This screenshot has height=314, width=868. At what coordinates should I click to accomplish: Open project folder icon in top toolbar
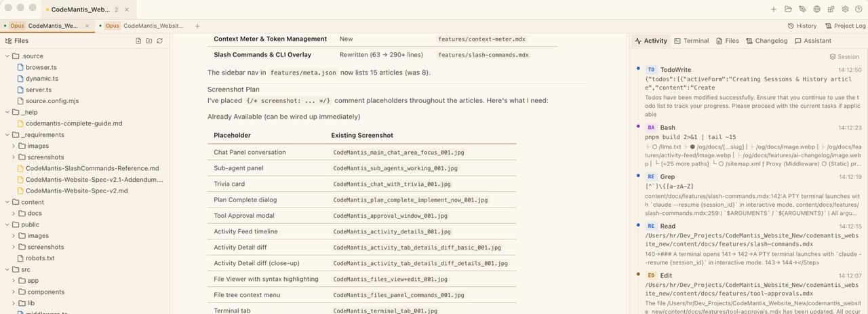pos(788,9)
